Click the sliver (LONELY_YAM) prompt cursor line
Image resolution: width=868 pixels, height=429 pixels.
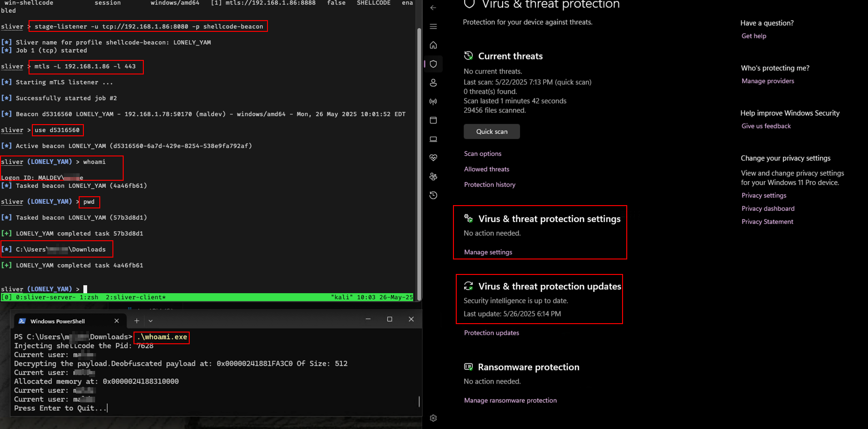(44, 289)
